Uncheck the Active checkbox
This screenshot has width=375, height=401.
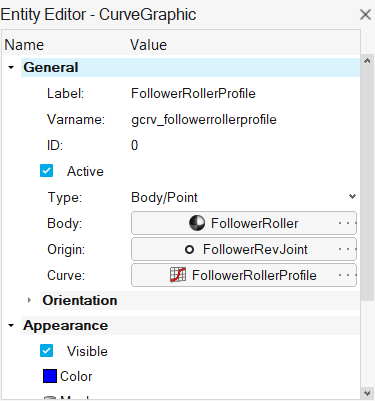46,171
